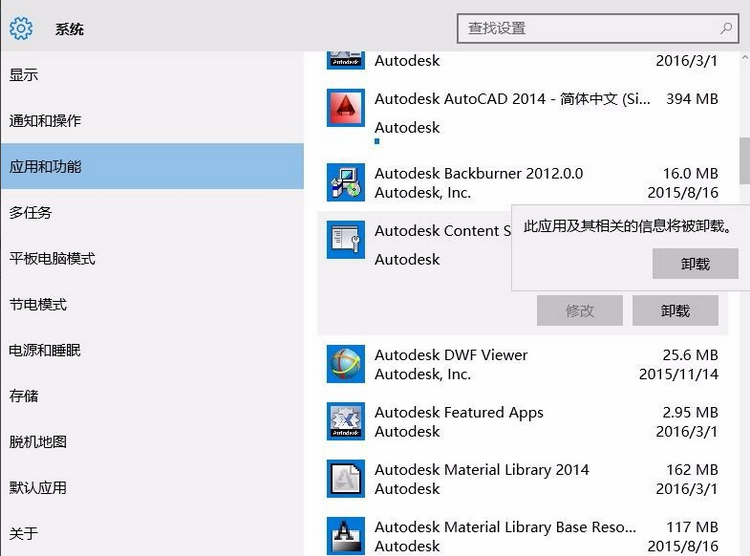Open 电源和睡眠 settings

pos(45,350)
